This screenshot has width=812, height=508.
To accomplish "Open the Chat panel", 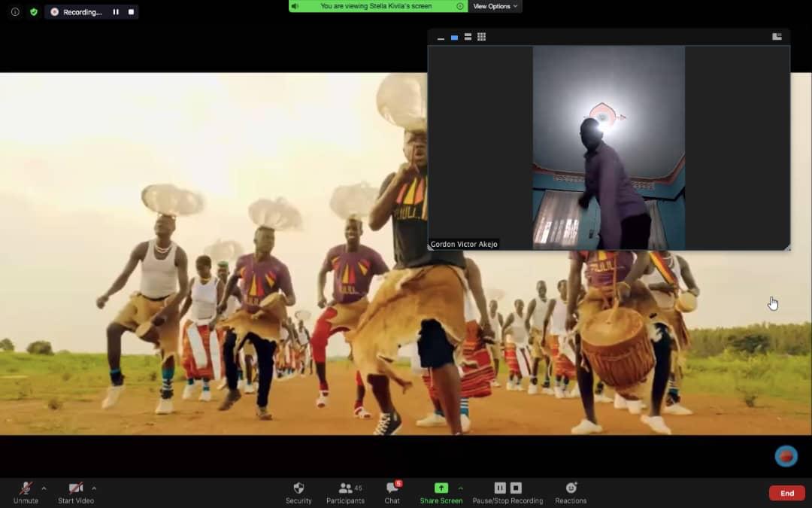I will pos(392,492).
